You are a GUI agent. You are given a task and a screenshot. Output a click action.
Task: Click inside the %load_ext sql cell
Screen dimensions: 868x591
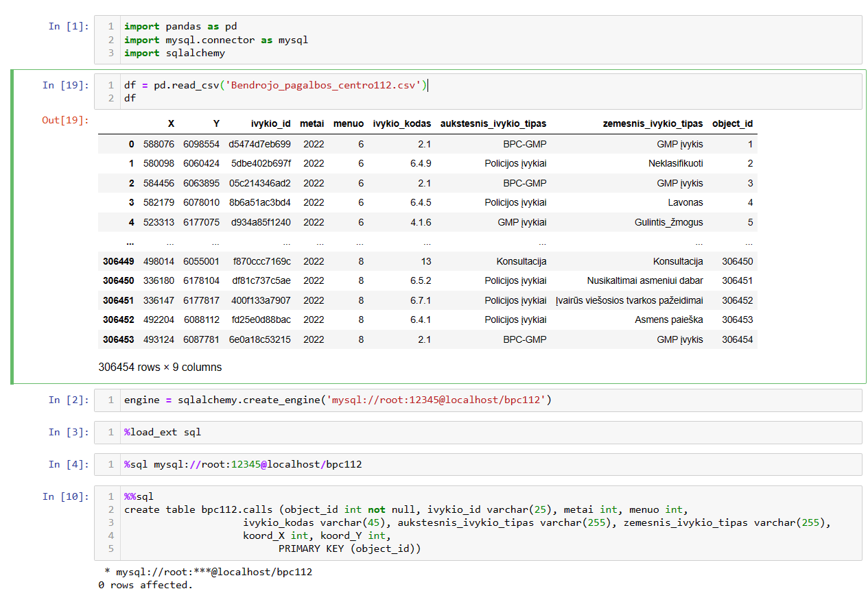coord(478,432)
